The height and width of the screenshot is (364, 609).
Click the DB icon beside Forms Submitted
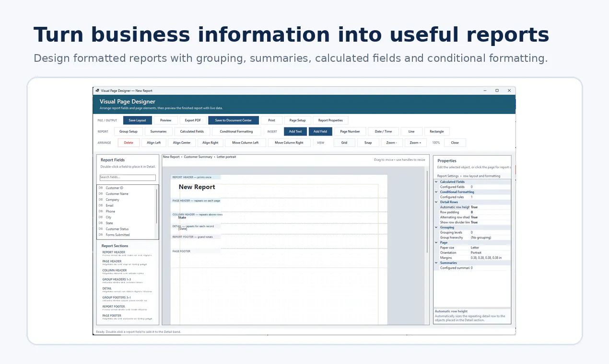(101, 235)
